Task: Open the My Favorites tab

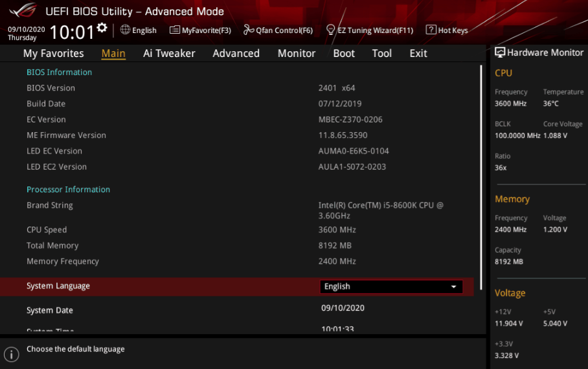Action: pos(54,53)
